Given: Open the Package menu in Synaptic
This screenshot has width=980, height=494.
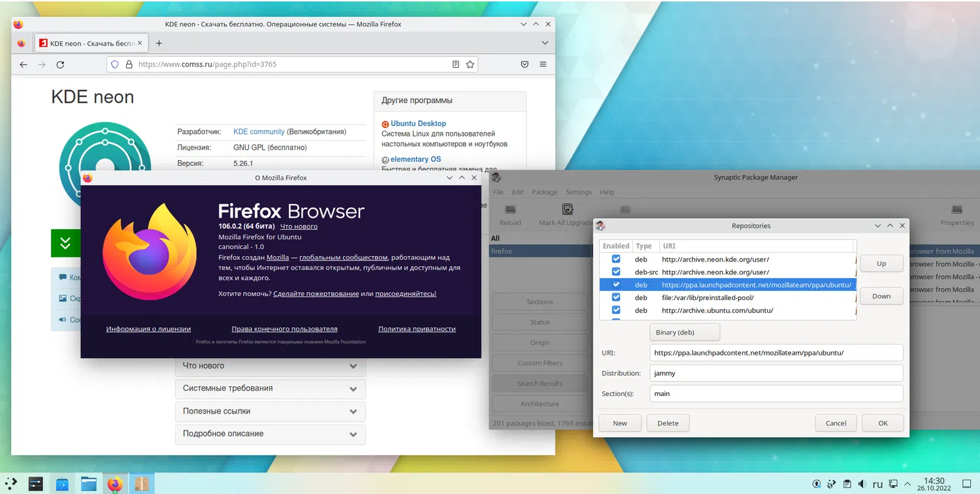Looking at the screenshot, I should click(x=544, y=192).
